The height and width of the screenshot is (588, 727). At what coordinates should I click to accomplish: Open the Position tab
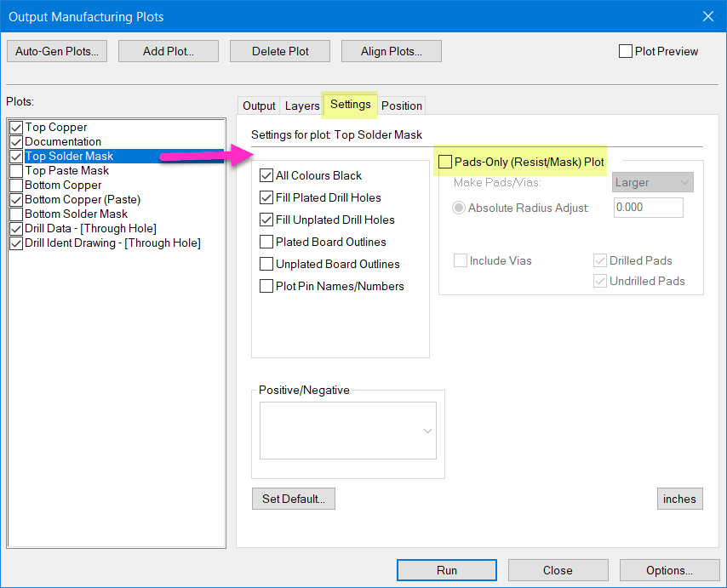point(402,106)
